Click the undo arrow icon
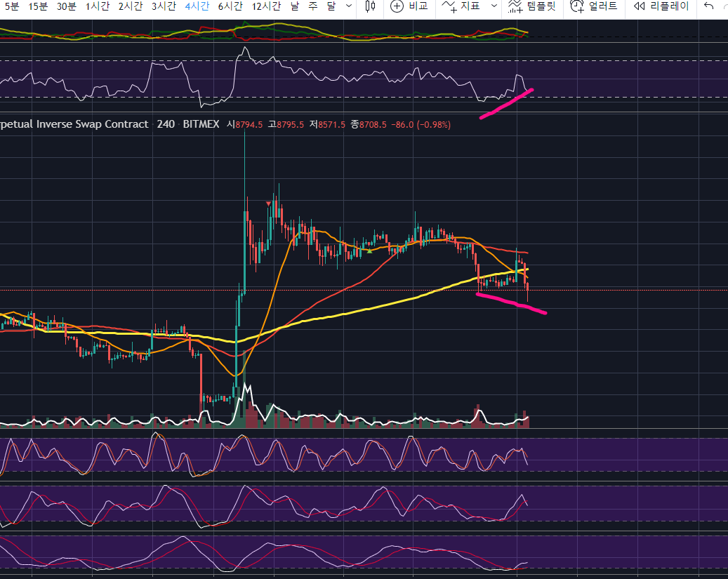The height and width of the screenshot is (579, 728). point(708,6)
